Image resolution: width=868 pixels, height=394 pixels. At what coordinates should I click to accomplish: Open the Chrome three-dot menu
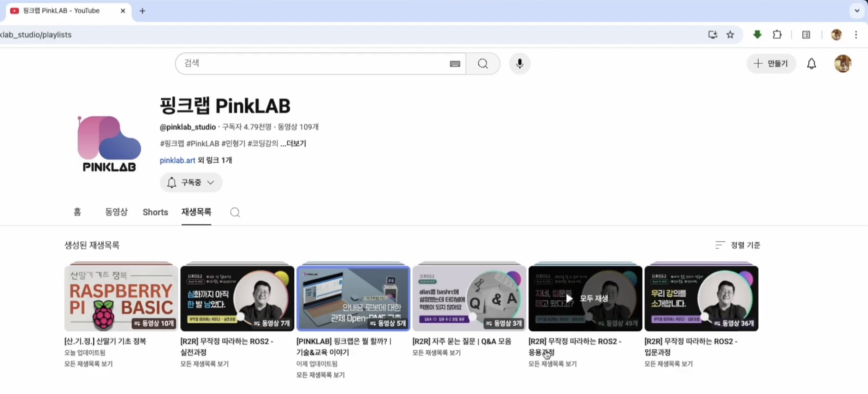pos(856,34)
